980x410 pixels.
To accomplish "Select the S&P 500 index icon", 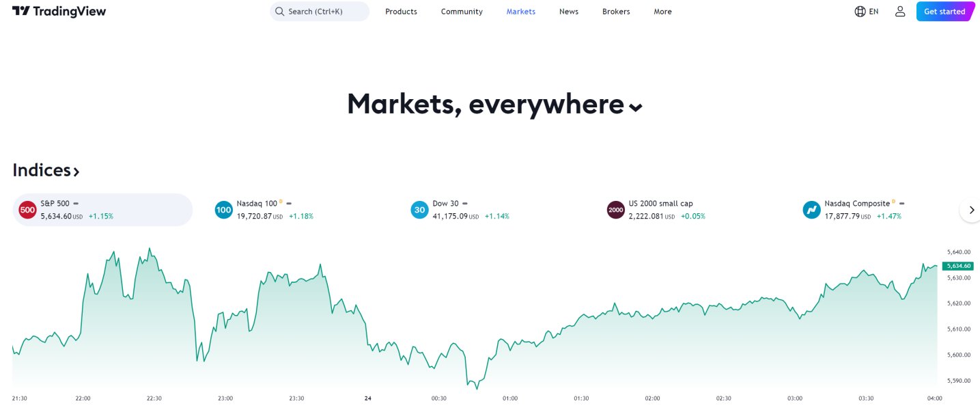I will [27, 210].
